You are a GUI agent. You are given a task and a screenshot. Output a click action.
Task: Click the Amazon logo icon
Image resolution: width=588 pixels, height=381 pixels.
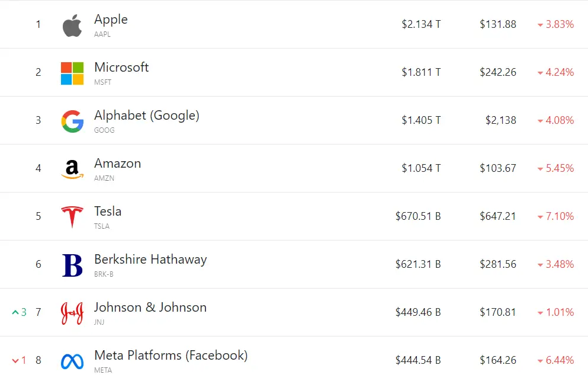coord(72,169)
